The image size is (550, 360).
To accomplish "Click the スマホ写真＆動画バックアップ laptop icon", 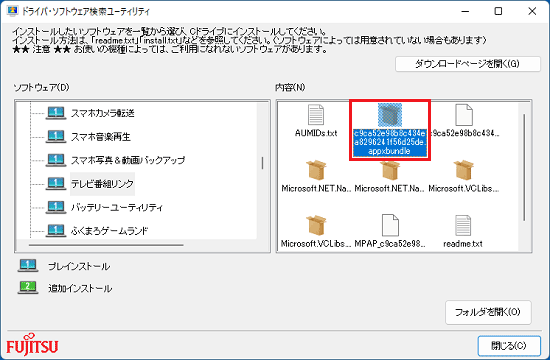I will coord(56,160).
